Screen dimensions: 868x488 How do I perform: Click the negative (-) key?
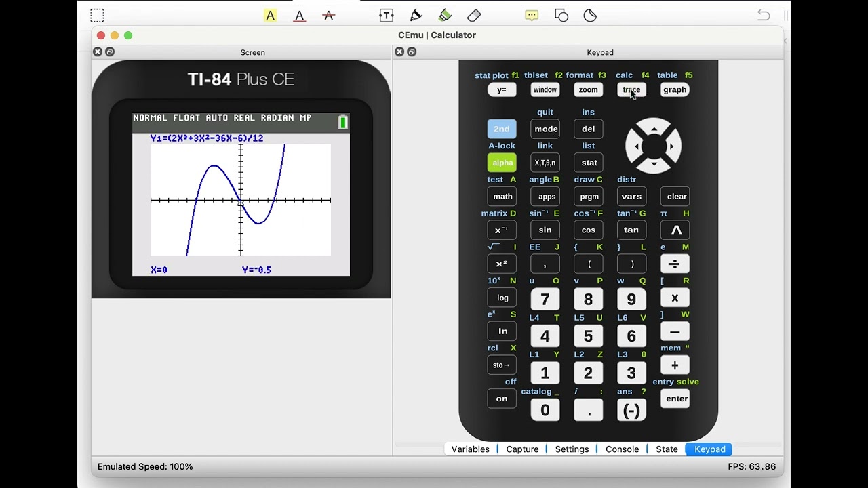631,410
